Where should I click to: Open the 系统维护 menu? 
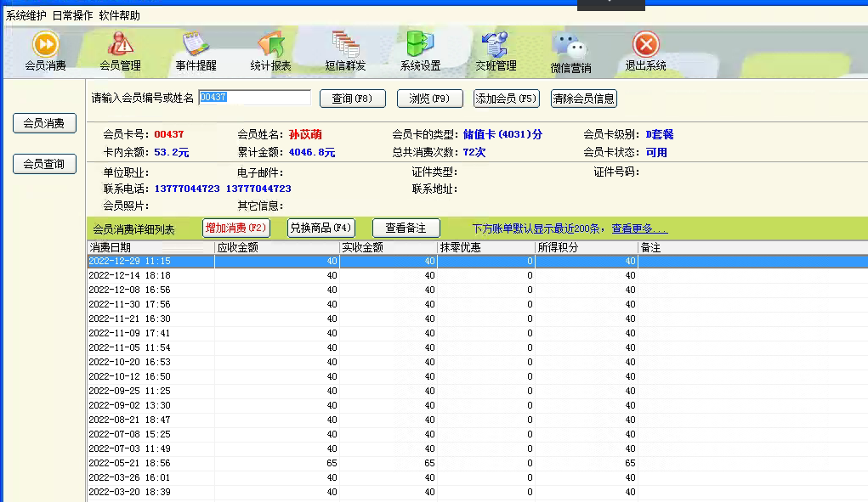coord(26,15)
